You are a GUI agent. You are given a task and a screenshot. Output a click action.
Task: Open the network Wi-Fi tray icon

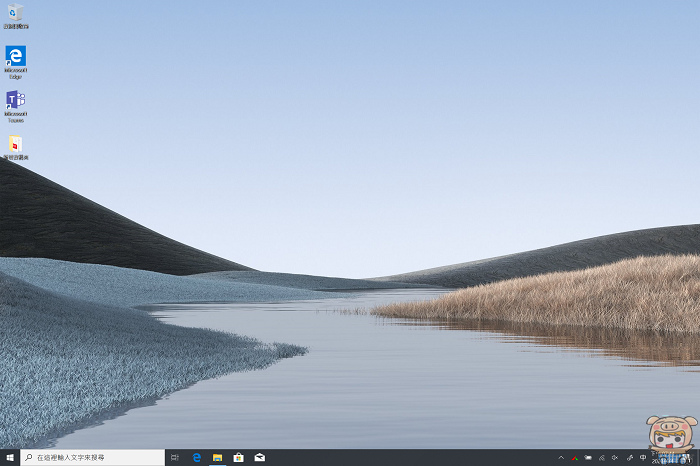pos(602,457)
